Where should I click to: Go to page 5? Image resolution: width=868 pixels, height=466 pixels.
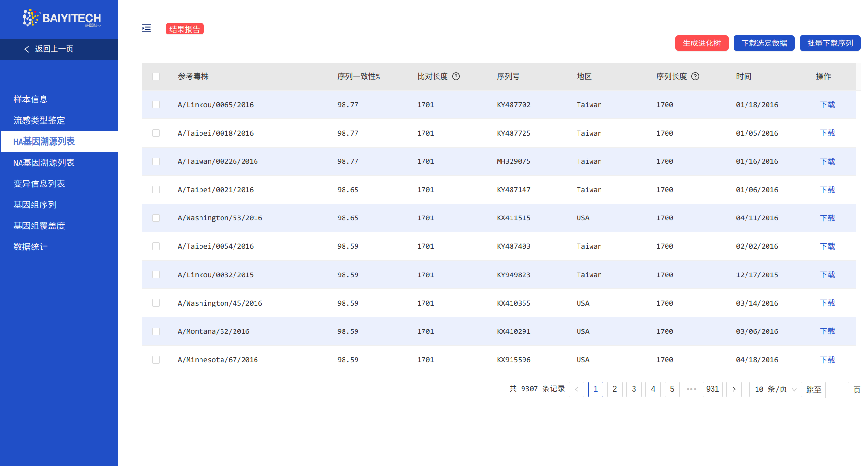(x=672, y=389)
